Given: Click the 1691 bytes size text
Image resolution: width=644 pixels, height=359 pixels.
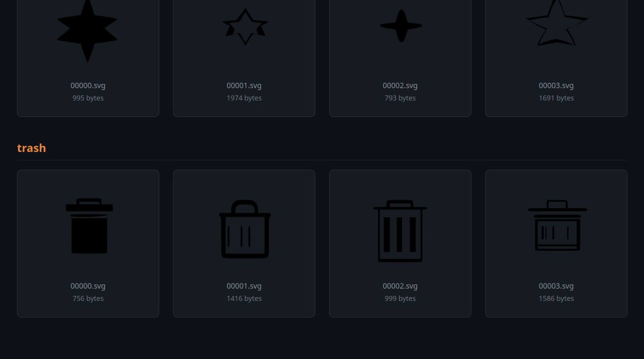Looking at the screenshot, I should pos(556,98).
